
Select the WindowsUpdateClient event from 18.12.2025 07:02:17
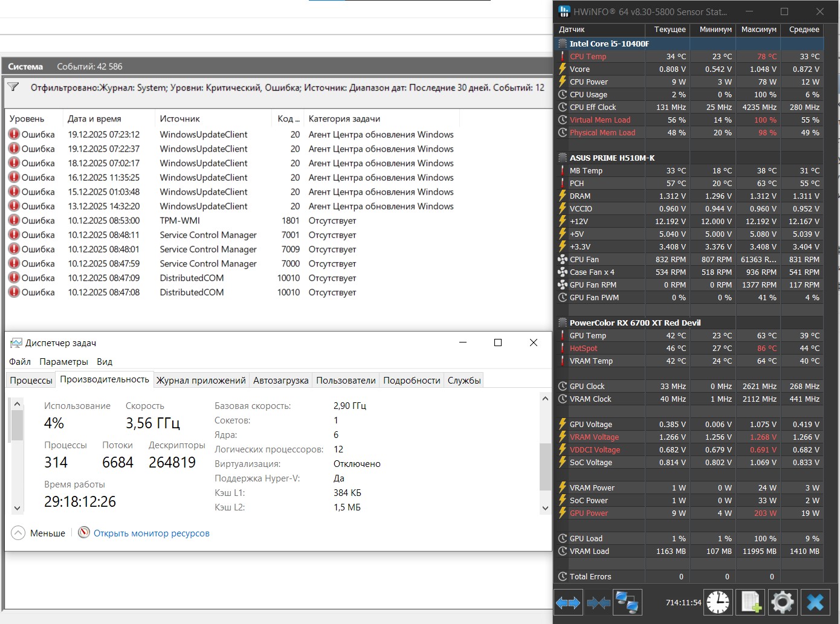[232, 163]
